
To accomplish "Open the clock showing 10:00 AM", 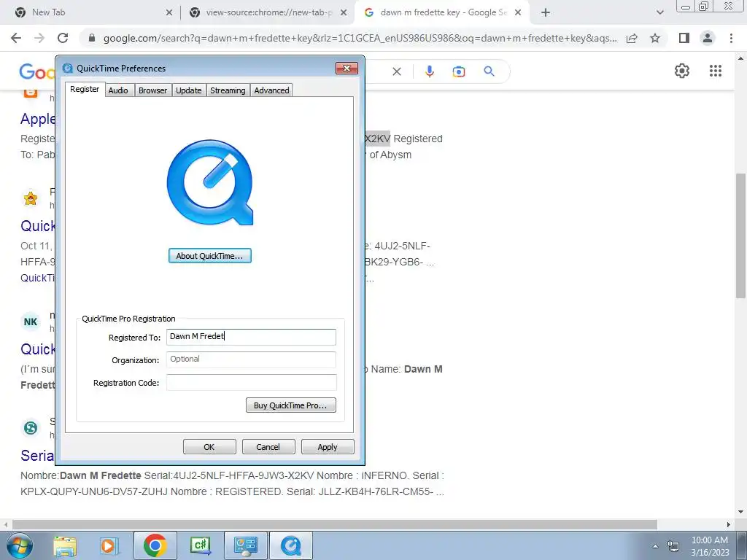I will tap(710, 545).
